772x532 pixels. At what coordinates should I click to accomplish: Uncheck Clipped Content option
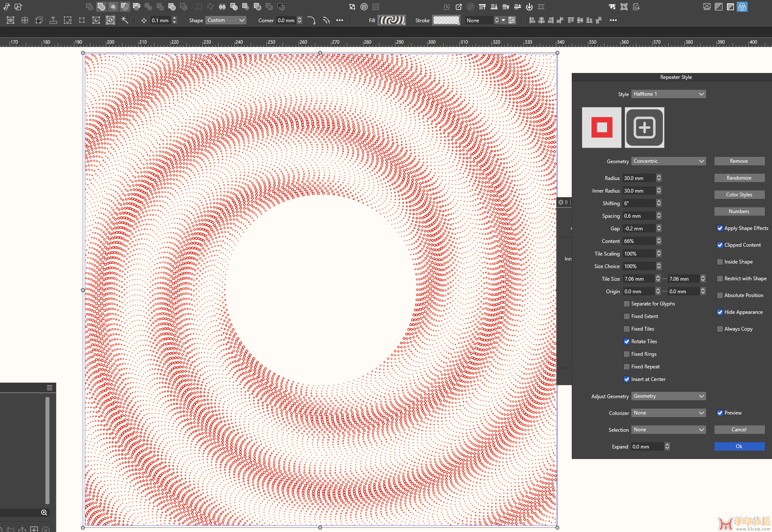tap(720, 245)
